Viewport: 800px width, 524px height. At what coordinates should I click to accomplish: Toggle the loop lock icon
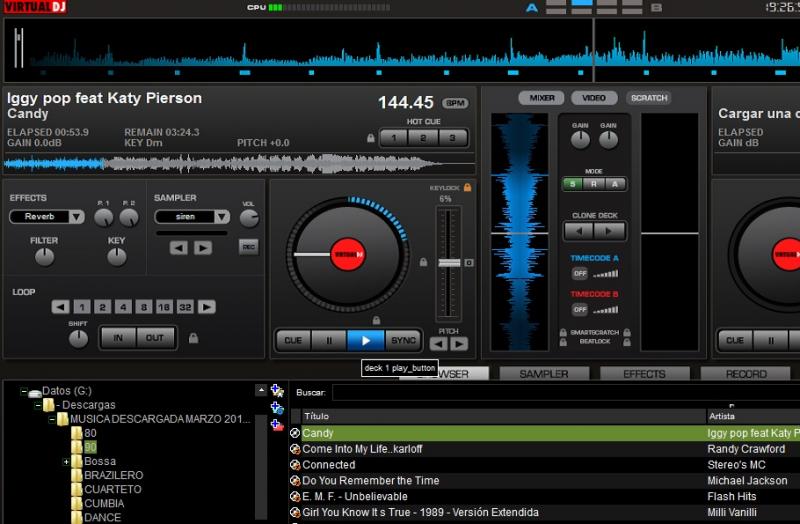point(193,338)
